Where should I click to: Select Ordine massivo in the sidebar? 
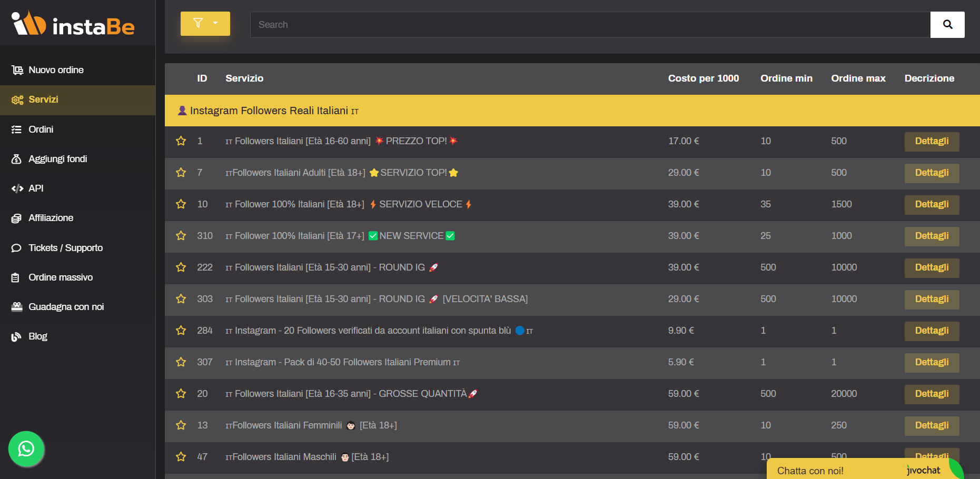click(x=60, y=277)
